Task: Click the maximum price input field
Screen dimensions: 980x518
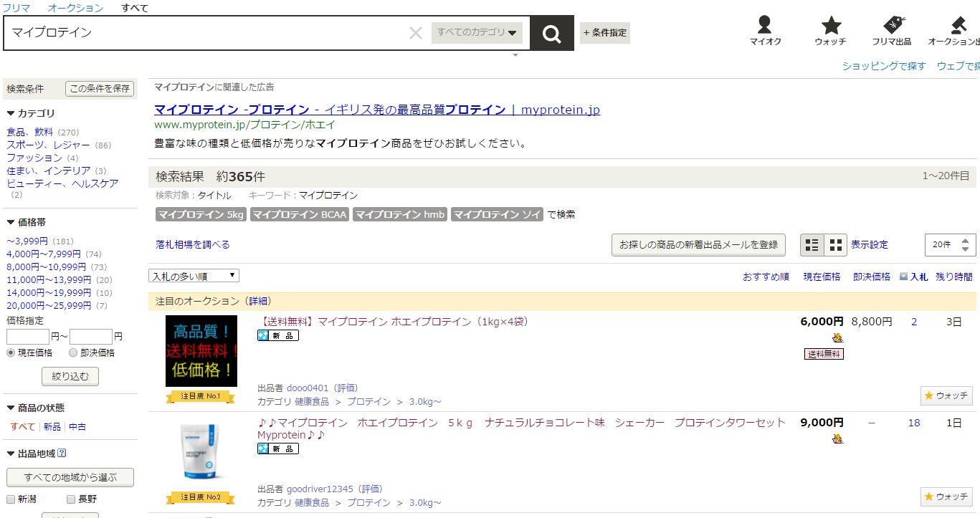Action: point(91,337)
